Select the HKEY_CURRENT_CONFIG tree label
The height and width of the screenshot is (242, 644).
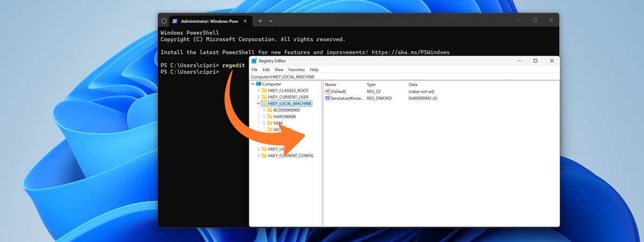coord(291,155)
